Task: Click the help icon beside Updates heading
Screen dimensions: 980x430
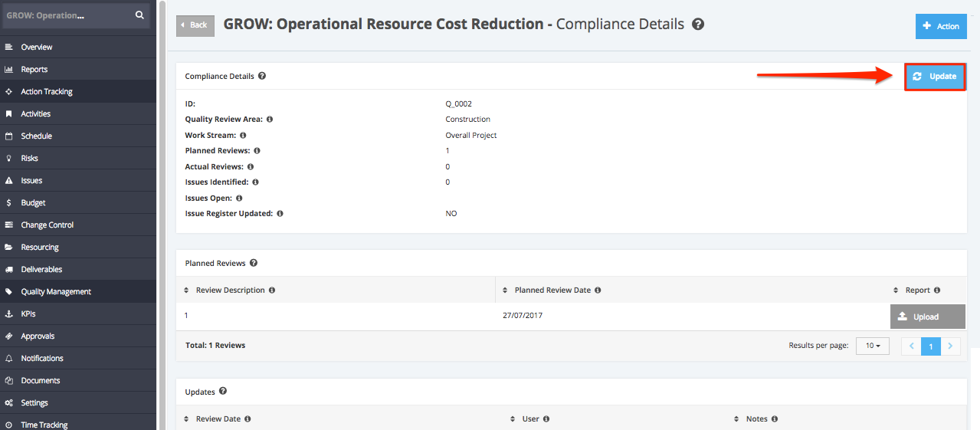Action: pos(223,391)
